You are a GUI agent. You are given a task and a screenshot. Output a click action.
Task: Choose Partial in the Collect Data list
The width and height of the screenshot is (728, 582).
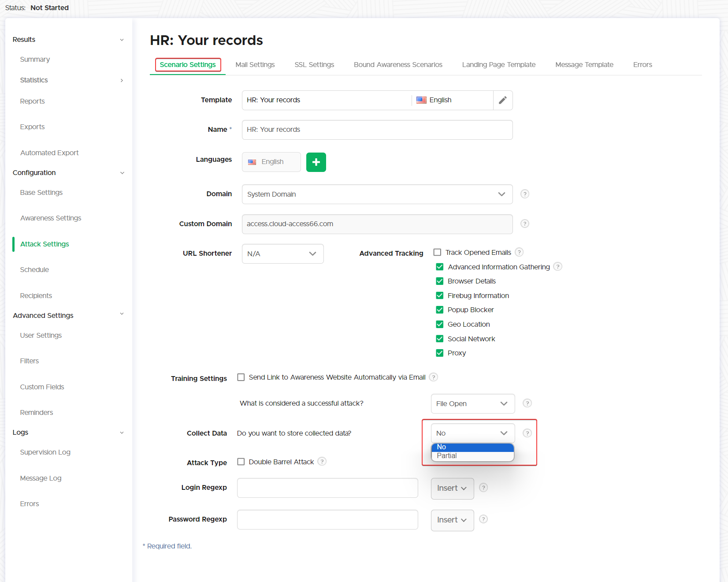[x=447, y=456]
